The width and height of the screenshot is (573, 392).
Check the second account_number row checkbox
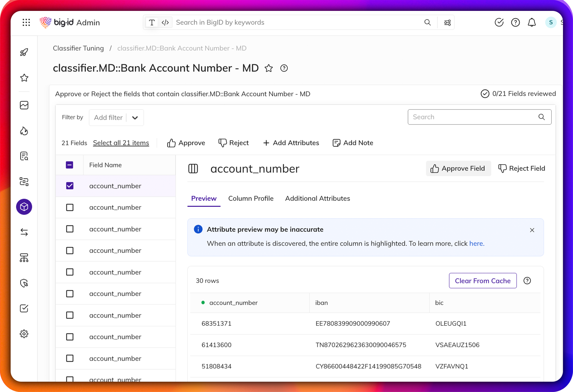tap(70, 207)
